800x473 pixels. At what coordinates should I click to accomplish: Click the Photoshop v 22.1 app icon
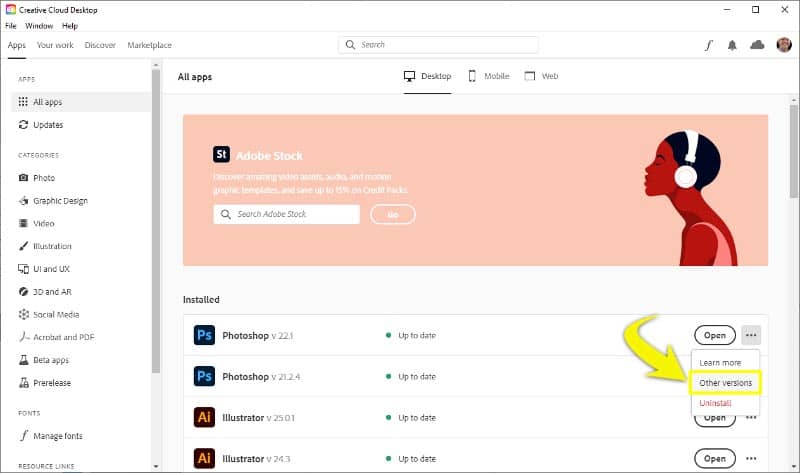pyautogui.click(x=204, y=335)
